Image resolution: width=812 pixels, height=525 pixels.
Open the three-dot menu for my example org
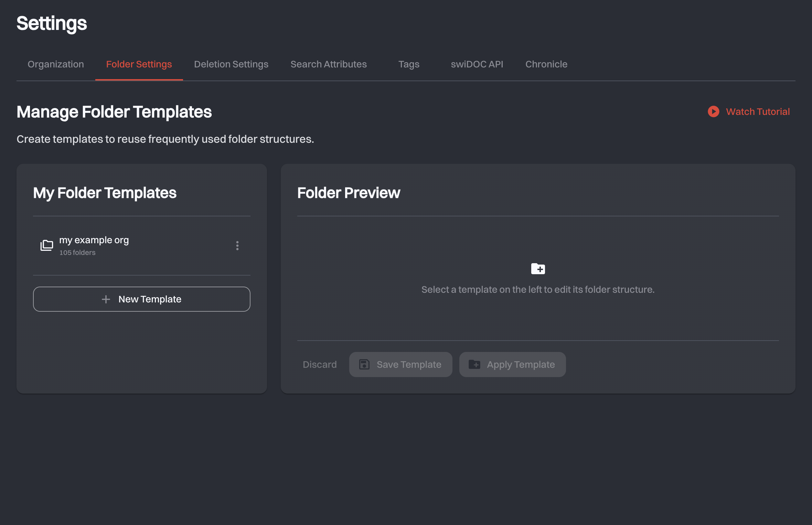click(237, 246)
